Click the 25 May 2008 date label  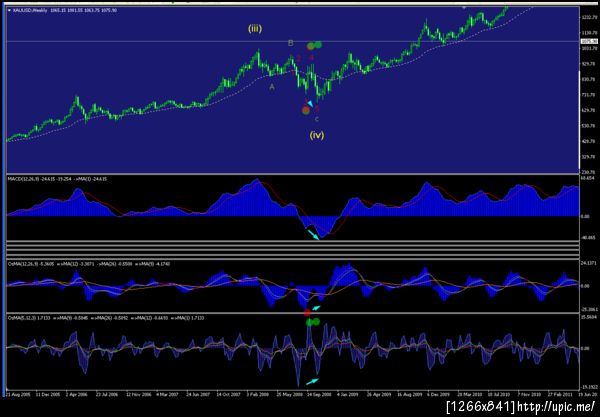pyautogui.click(x=289, y=394)
